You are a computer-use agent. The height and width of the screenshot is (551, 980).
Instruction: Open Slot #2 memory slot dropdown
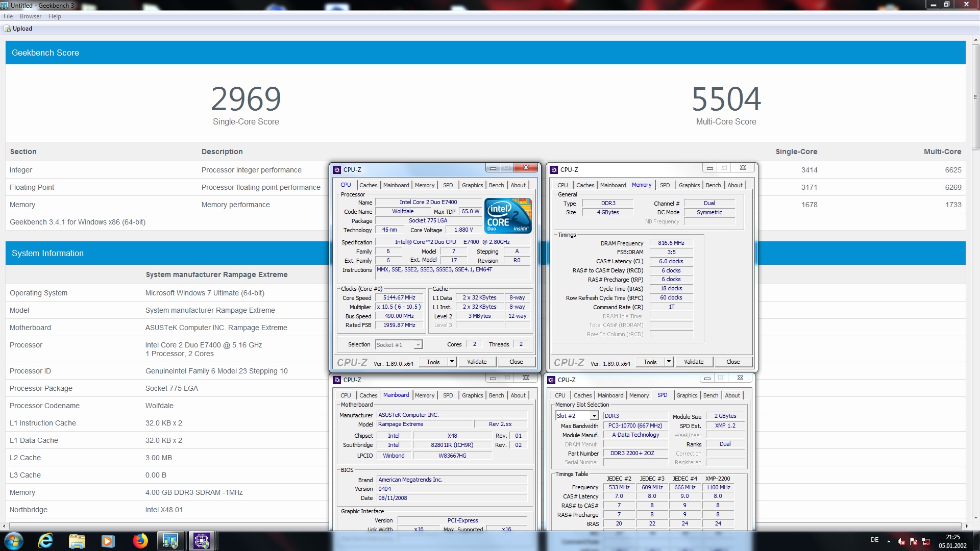[x=577, y=416]
